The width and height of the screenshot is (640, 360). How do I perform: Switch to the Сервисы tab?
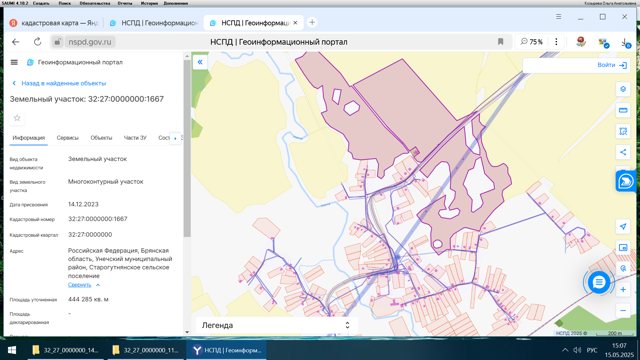pyautogui.click(x=67, y=138)
